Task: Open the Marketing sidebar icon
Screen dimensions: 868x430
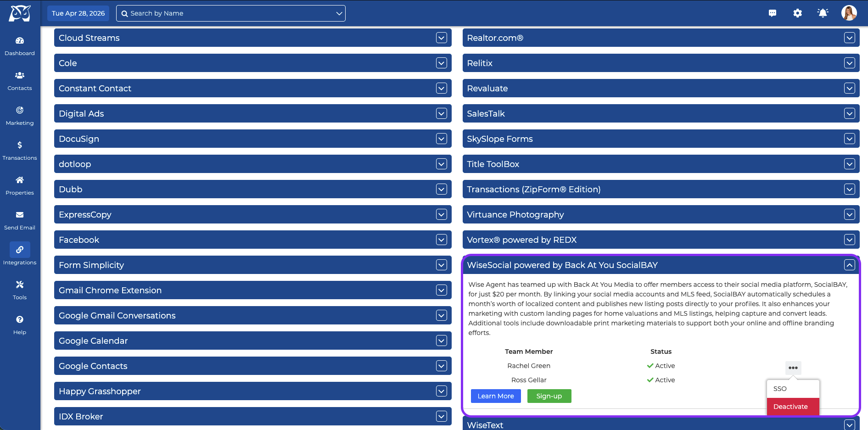Action: (20, 110)
